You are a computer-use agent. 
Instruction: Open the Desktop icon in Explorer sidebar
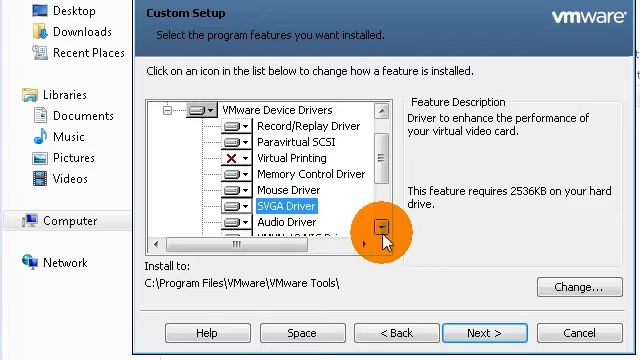tap(40, 10)
